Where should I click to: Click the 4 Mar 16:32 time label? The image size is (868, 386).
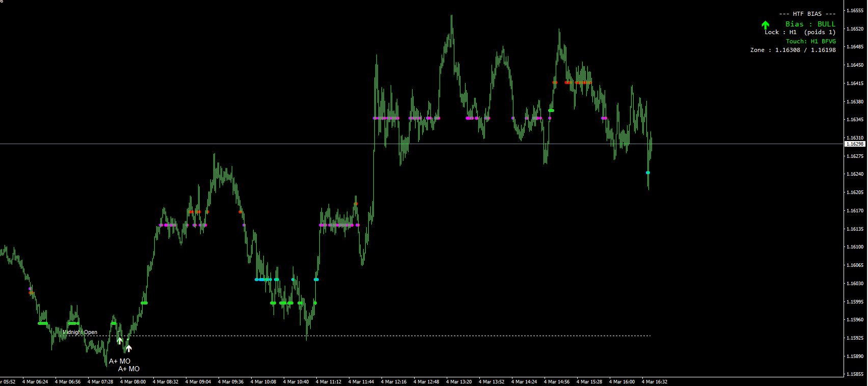coord(655,381)
